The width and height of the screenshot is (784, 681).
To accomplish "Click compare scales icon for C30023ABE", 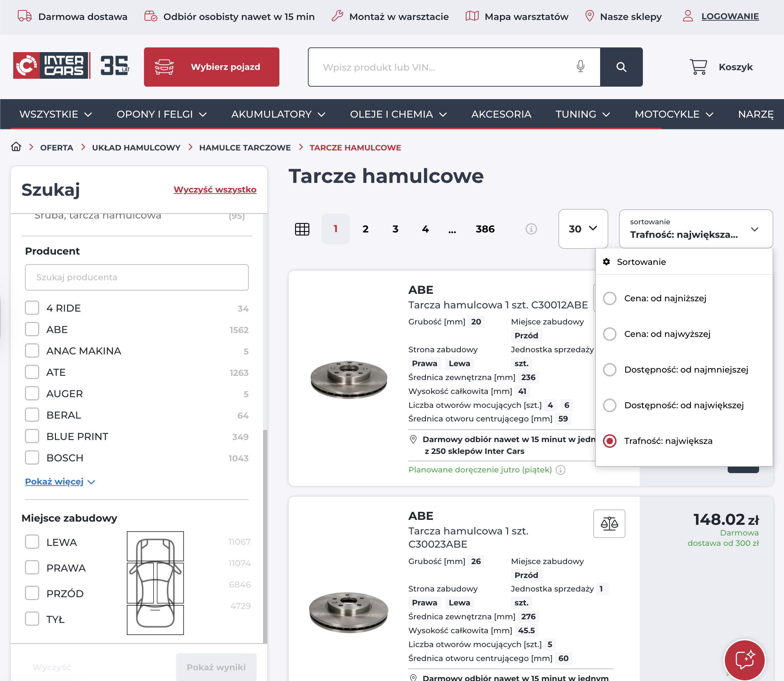I will tap(609, 524).
